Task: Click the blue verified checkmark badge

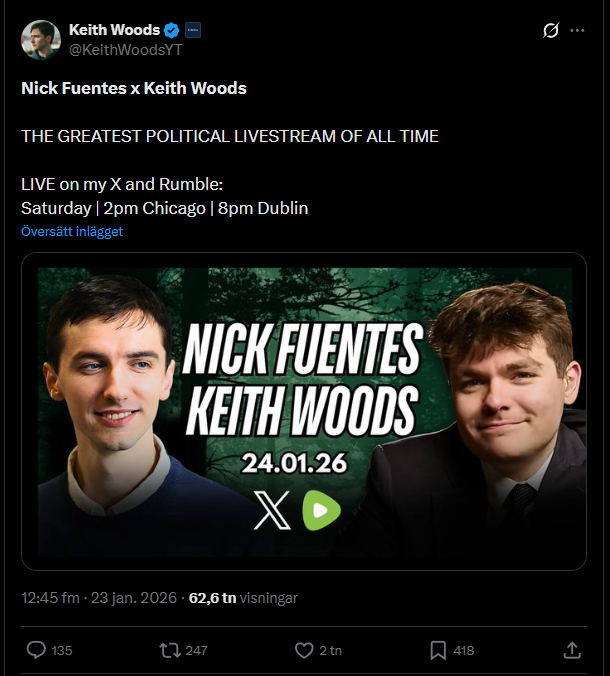Action: (172, 30)
